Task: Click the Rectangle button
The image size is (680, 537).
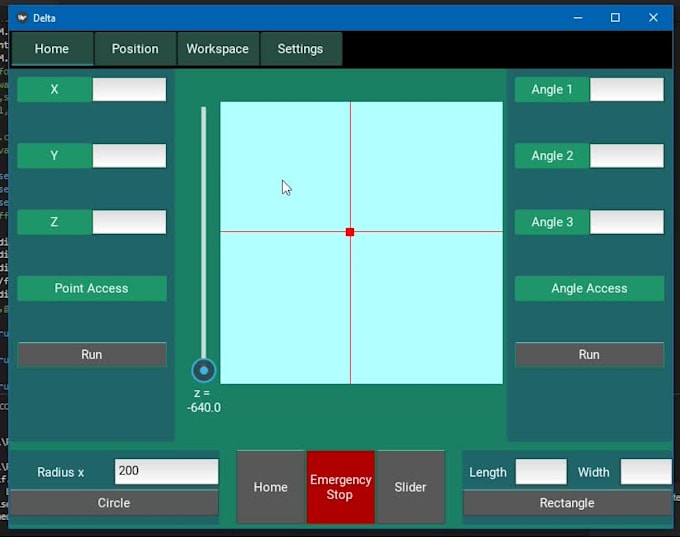Action: pyautogui.click(x=567, y=503)
